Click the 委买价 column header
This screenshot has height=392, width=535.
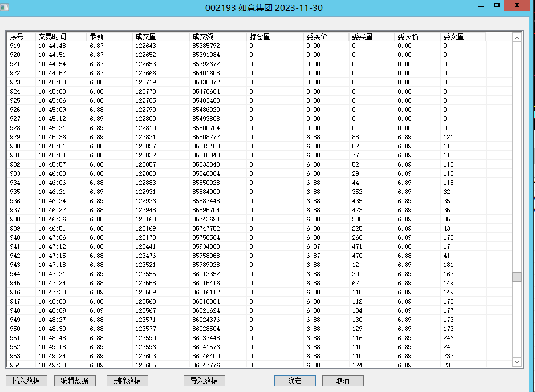click(326, 37)
